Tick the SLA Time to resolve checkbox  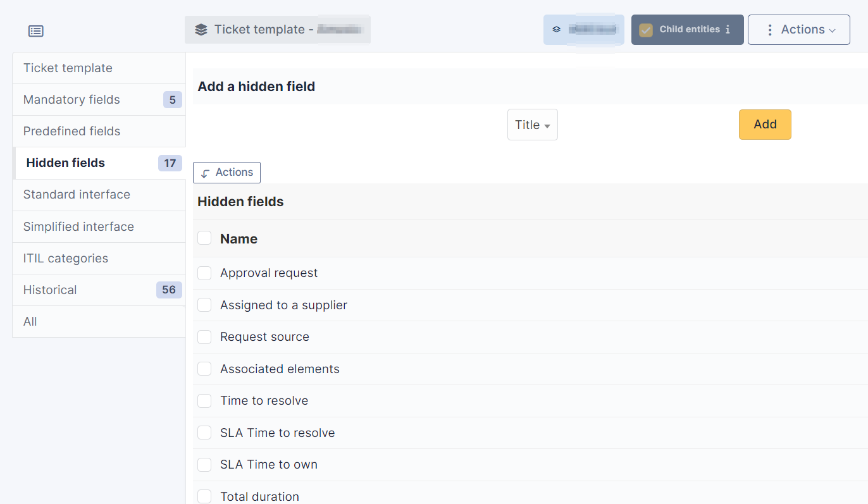(204, 433)
